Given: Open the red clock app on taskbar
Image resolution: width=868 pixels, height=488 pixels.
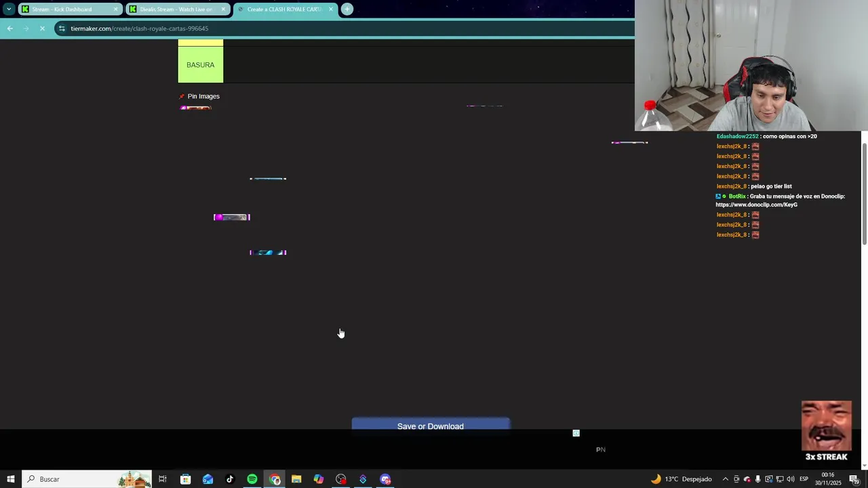Looking at the screenshot, I should (x=341, y=479).
